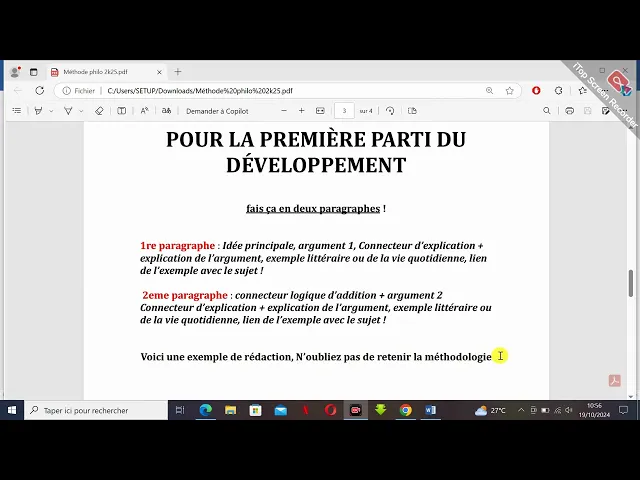640x480 pixels.
Task: Open the battery status tray icon
Action: [x=545, y=410]
